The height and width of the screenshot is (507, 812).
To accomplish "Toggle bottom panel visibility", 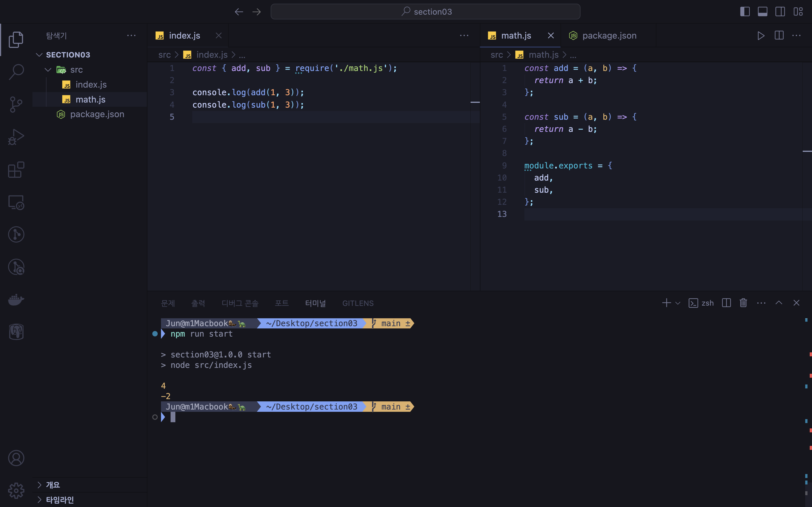I will pyautogui.click(x=762, y=12).
